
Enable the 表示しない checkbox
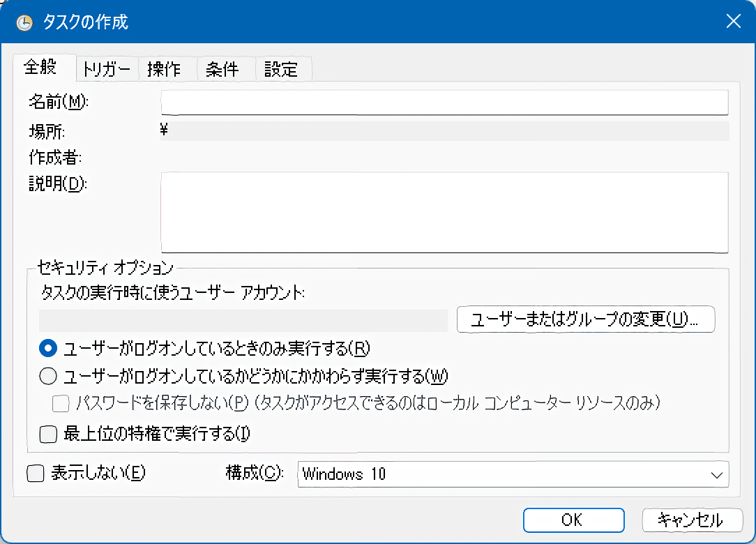[x=33, y=473]
